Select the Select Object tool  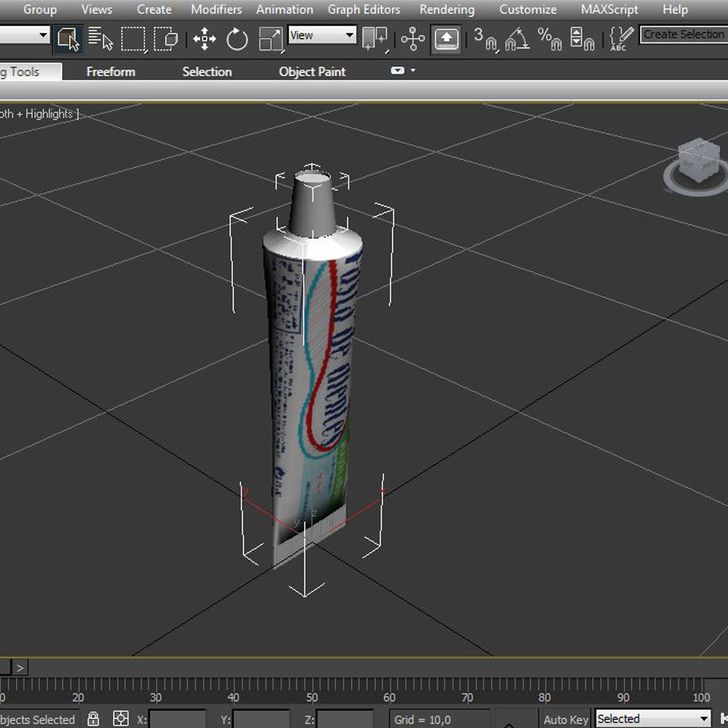point(69,39)
